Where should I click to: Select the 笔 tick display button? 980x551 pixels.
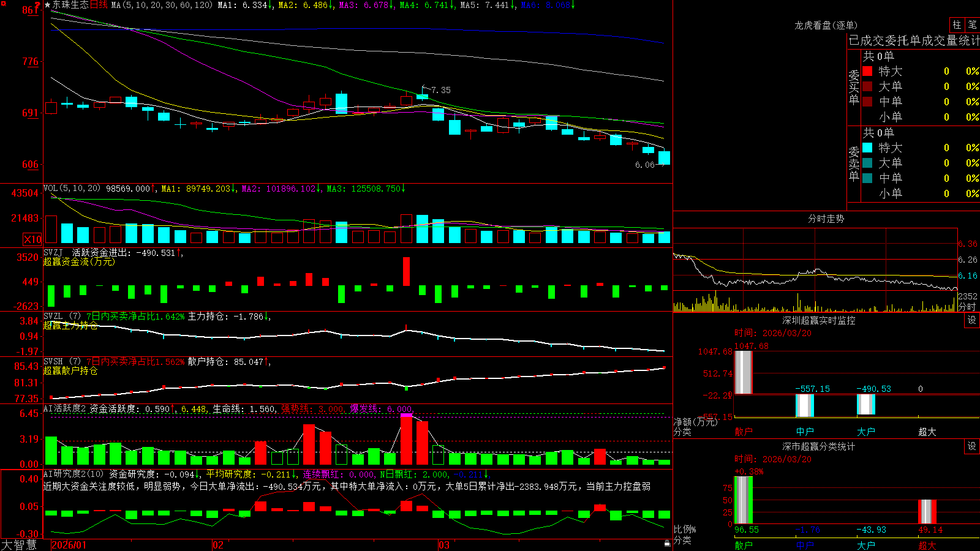coord(972,24)
